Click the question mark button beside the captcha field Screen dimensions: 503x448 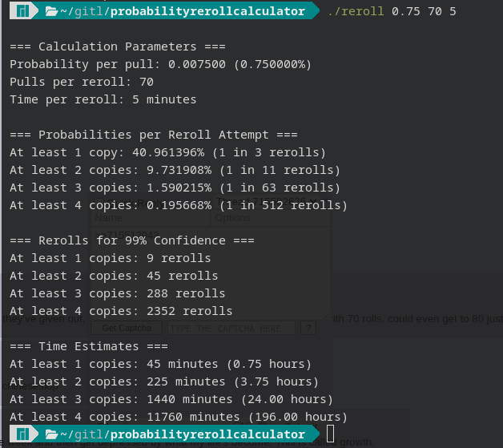[308, 328]
